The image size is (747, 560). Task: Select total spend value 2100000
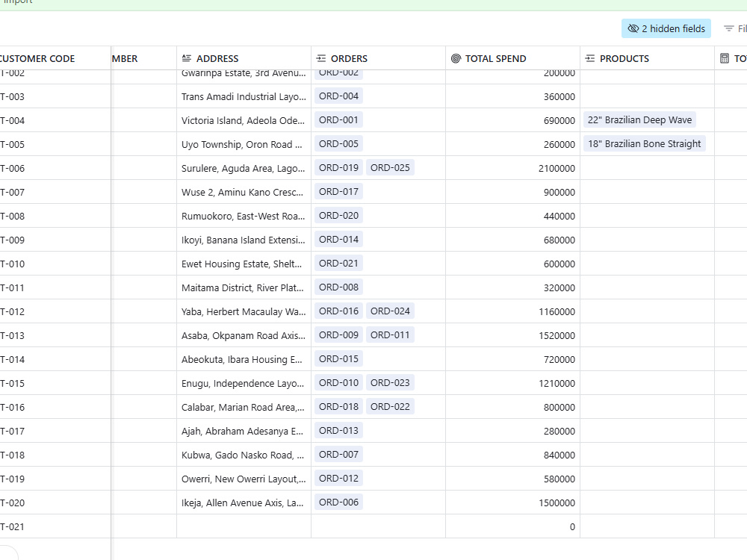pos(557,168)
